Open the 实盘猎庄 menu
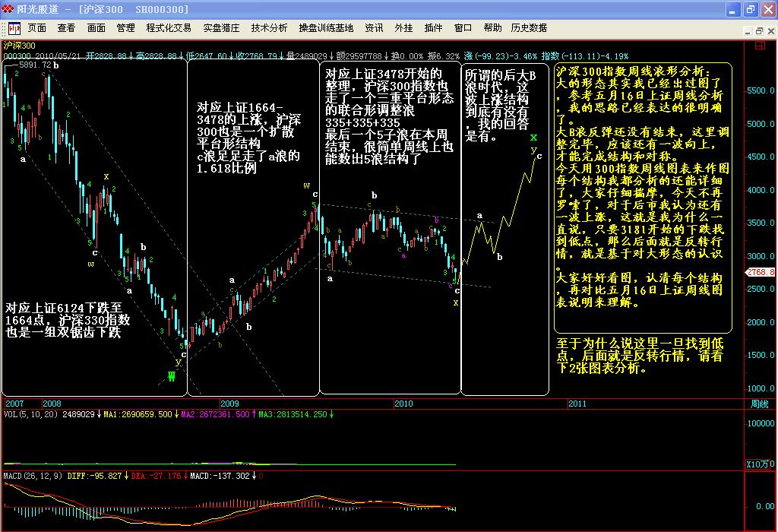The height and width of the screenshot is (532, 778). [221, 28]
